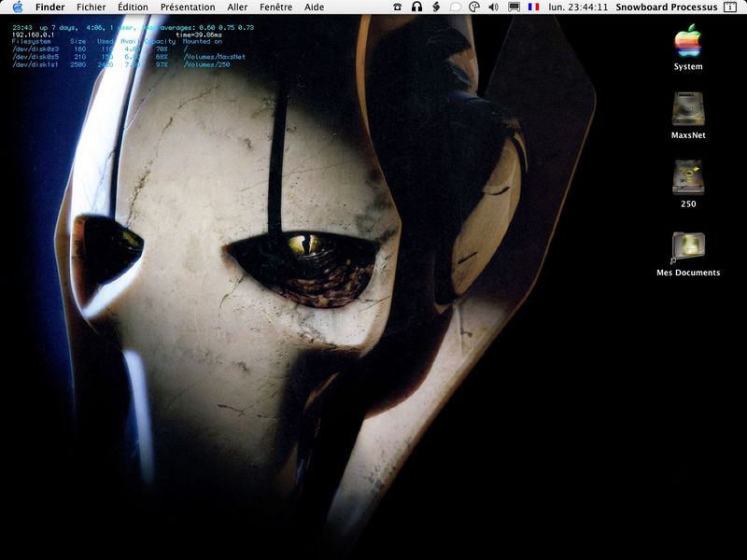Click the clock showing lun. 23:44:11

(x=578, y=7)
